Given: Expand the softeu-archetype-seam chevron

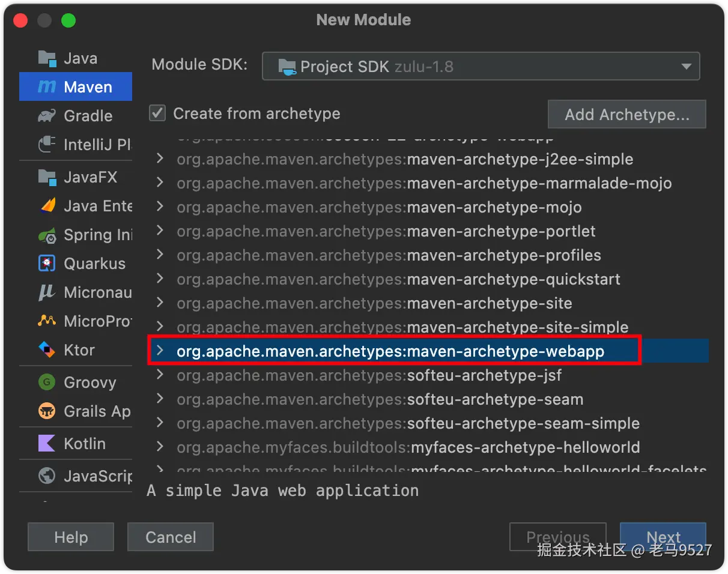Looking at the screenshot, I should tap(160, 399).
